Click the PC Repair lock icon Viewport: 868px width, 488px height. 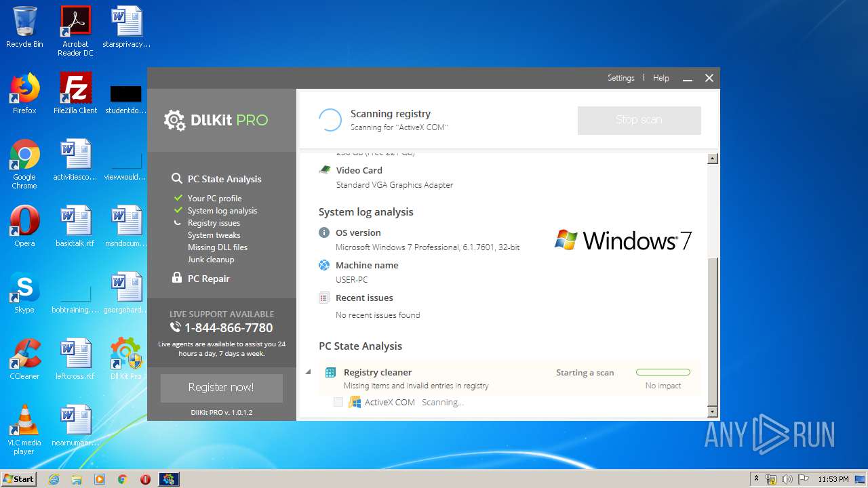click(x=177, y=278)
